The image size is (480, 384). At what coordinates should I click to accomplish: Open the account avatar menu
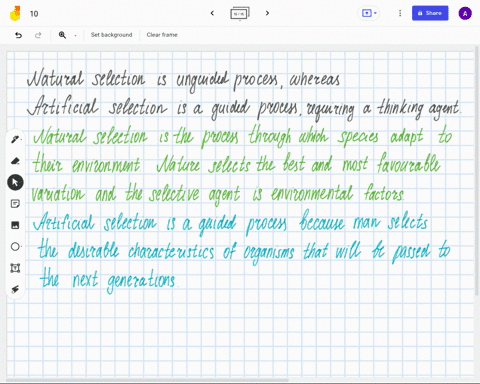[465, 13]
